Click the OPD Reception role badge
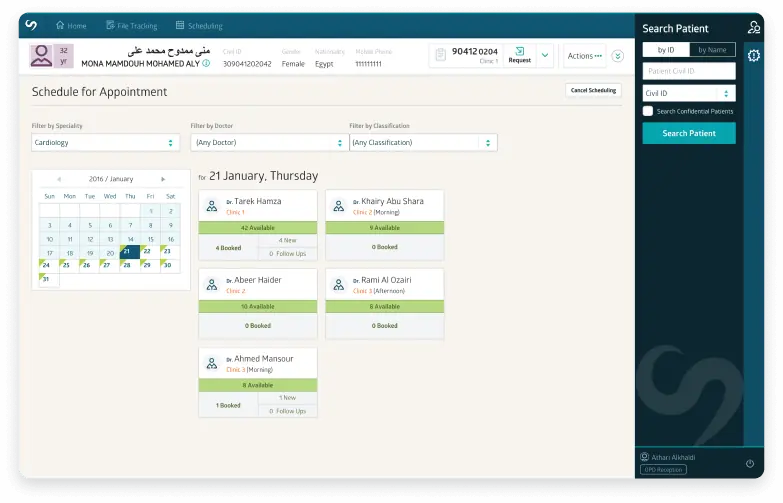 coord(663,470)
